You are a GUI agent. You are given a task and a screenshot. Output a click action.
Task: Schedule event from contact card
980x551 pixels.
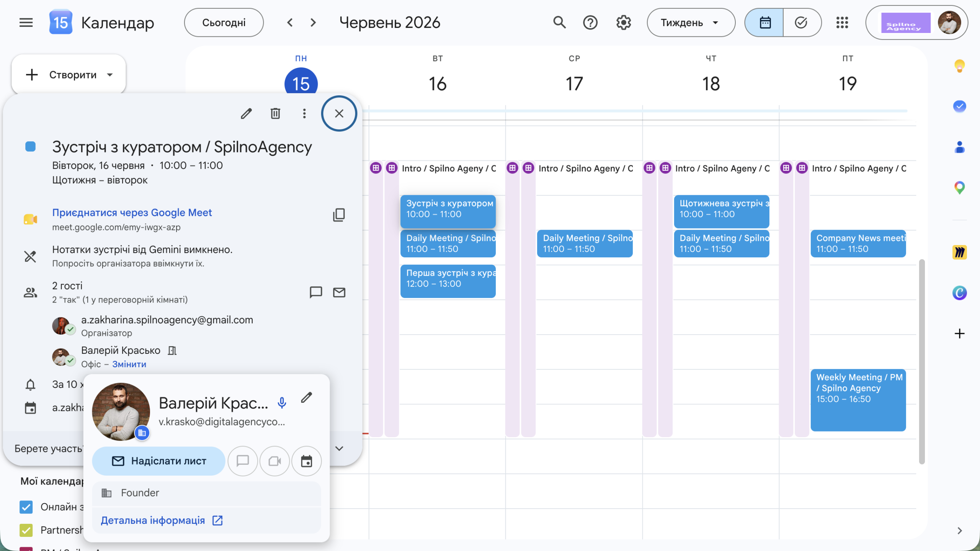[x=307, y=461]
